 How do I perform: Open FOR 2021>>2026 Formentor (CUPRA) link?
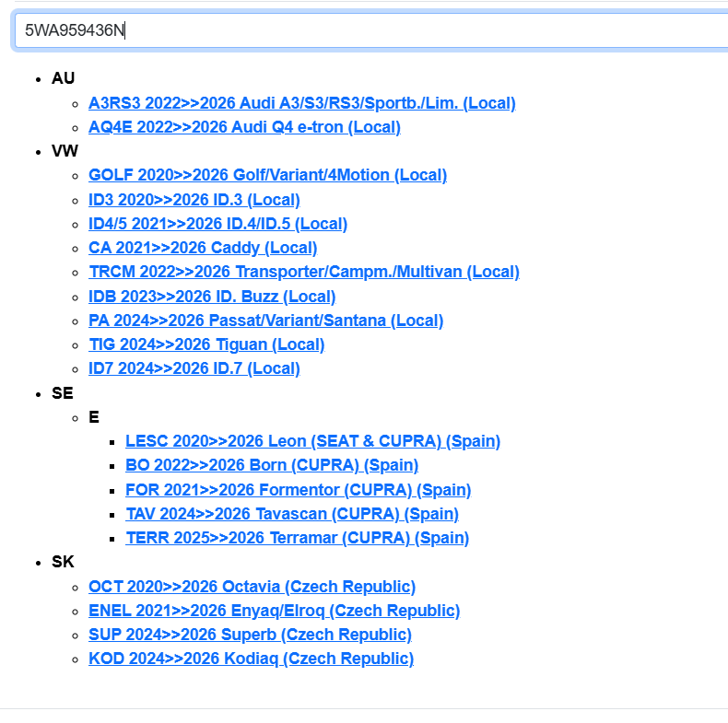pos(299,490)
